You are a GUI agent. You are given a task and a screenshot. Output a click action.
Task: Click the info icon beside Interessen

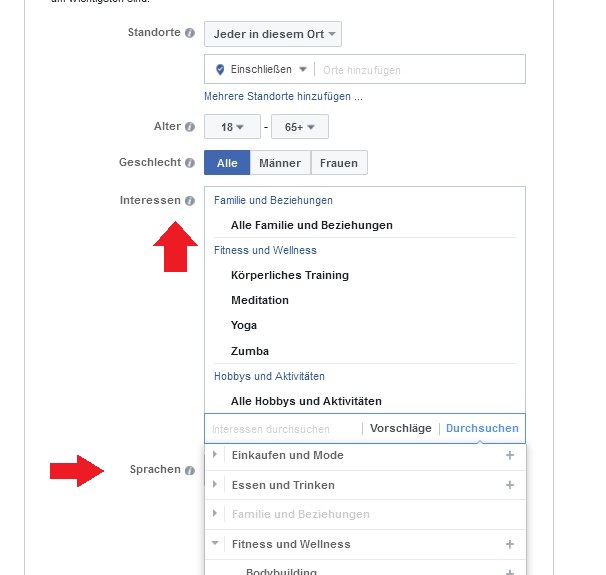pyautogui.click(x=190, y=201)
